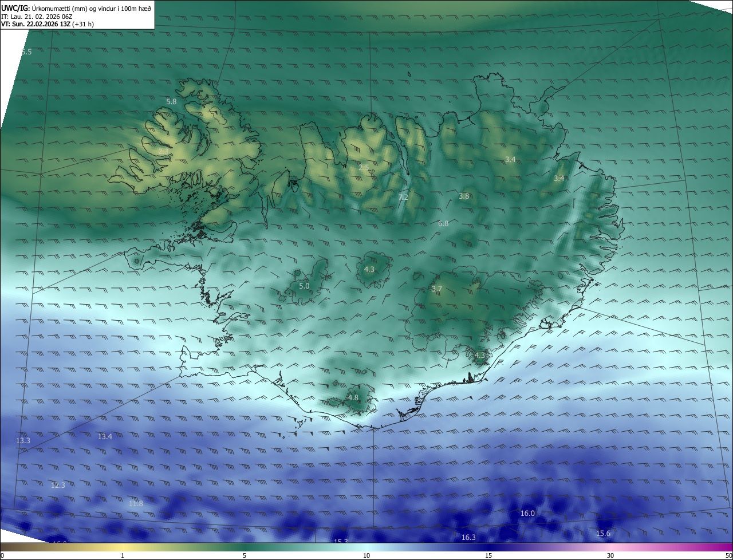Screen dimensions: 733x560
Task: Click the map value label '5.5'
Action: pos(26,52)
